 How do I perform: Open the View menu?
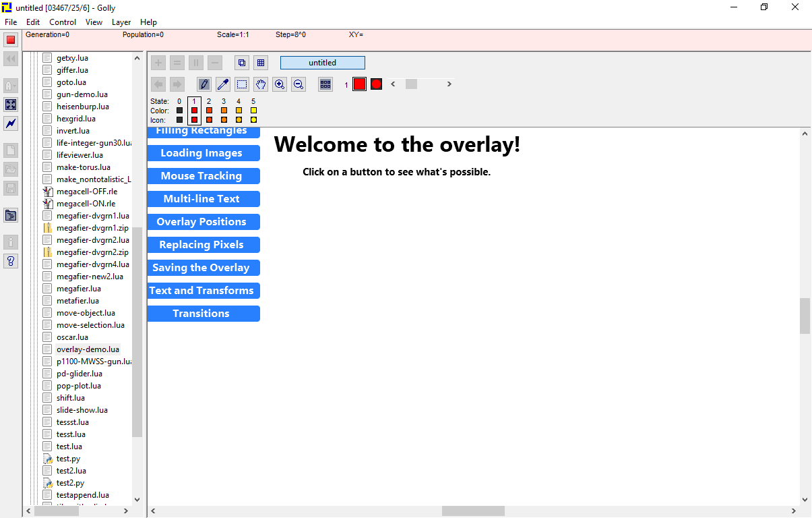[x=94, y=22]
